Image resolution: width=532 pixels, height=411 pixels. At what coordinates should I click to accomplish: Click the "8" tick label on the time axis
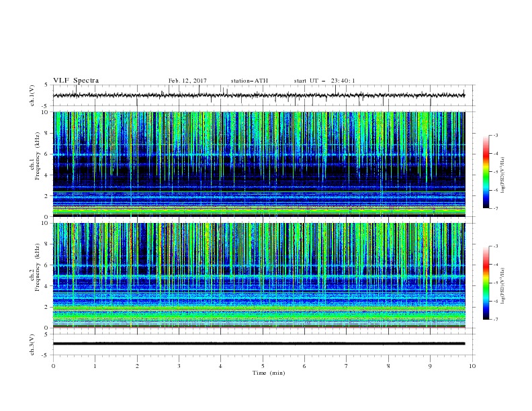click(388, 366)
